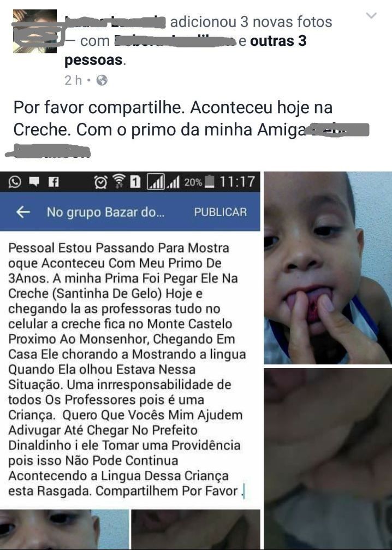Open the close-up mouth photo at right
392x550 pixels.
pyautogui.click(x=328, y=459)
